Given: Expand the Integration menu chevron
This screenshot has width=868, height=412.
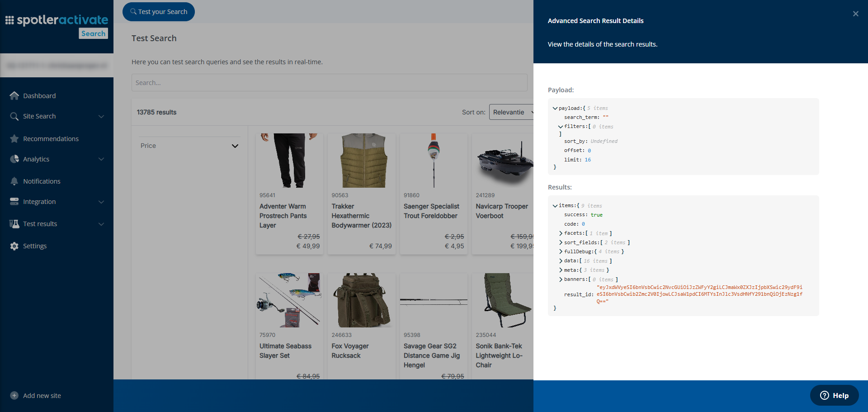Looking at the screenshot, I should [101, 202].
